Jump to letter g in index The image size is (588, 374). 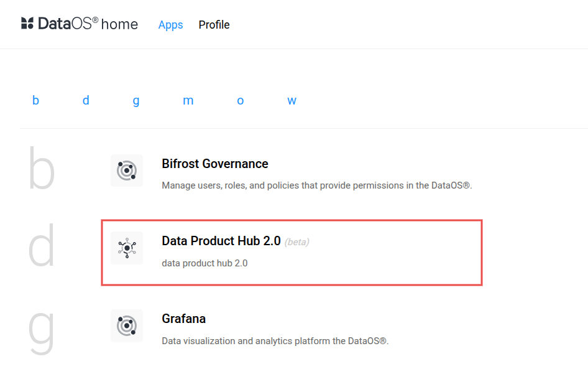[136, 101]
